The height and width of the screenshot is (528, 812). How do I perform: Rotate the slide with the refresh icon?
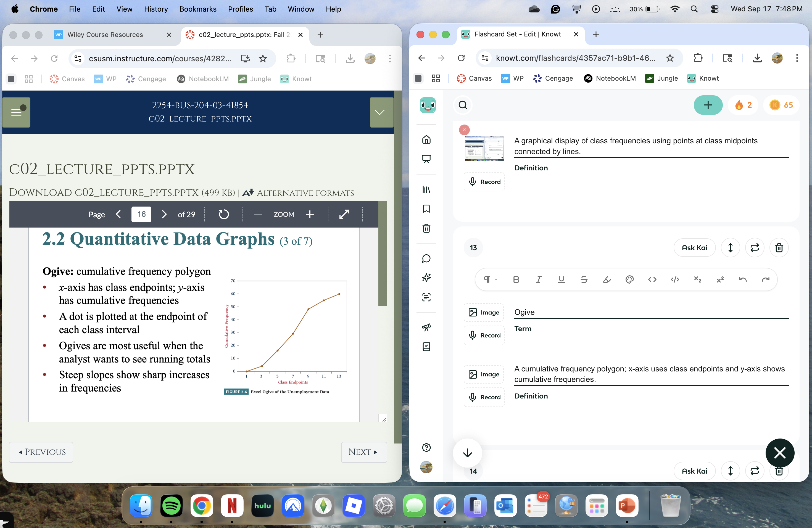click(223, 214)
